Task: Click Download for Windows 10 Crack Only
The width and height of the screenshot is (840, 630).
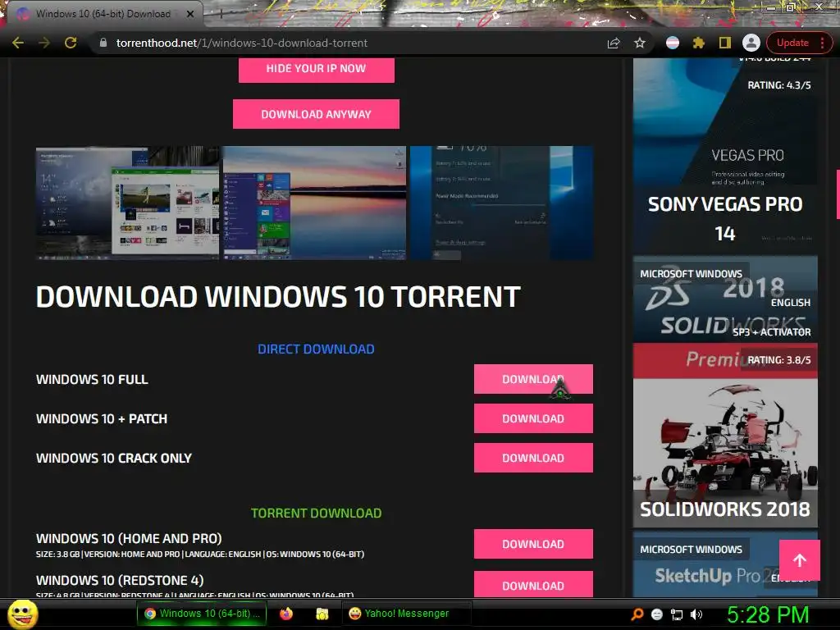Action: click(533, 458)
